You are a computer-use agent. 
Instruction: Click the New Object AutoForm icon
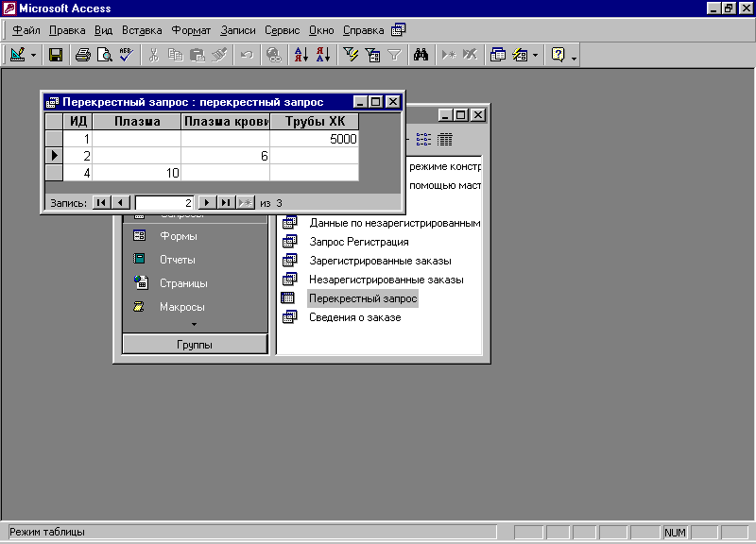[520, 55]
